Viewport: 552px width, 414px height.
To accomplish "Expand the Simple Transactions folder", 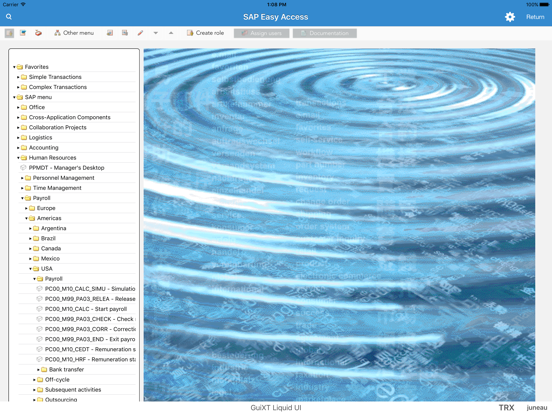I will click(18, 77).
